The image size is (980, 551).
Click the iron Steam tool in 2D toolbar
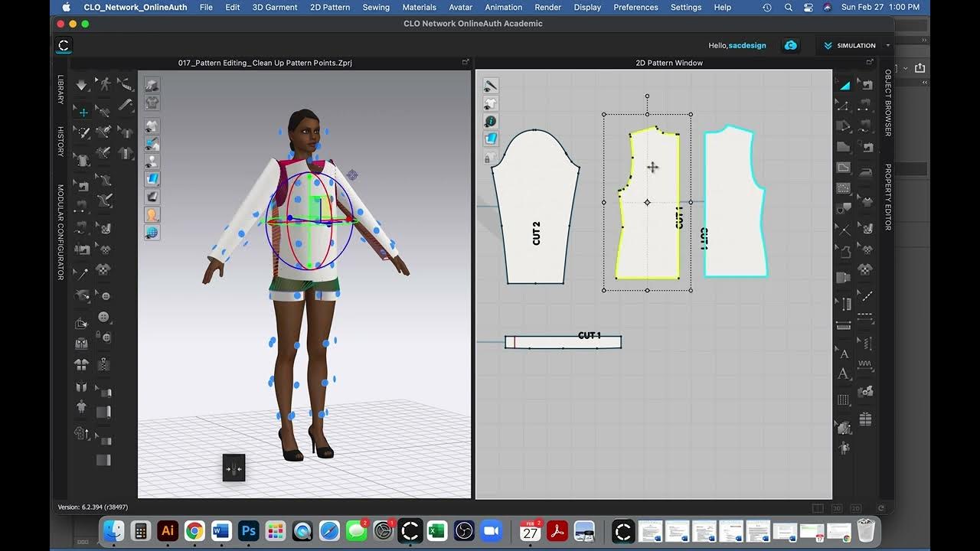point(866,172)
